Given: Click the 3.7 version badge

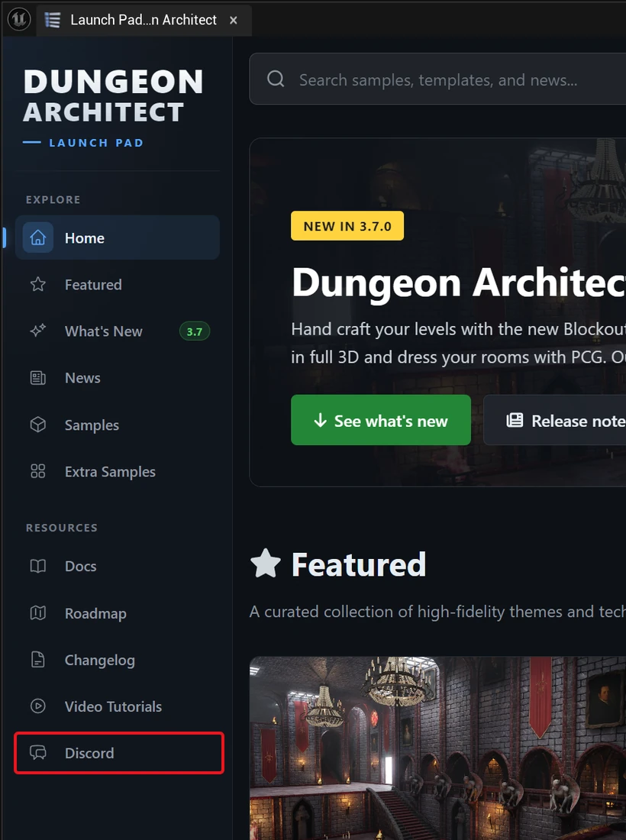Looking at the screenshot, I should [195, 331].
